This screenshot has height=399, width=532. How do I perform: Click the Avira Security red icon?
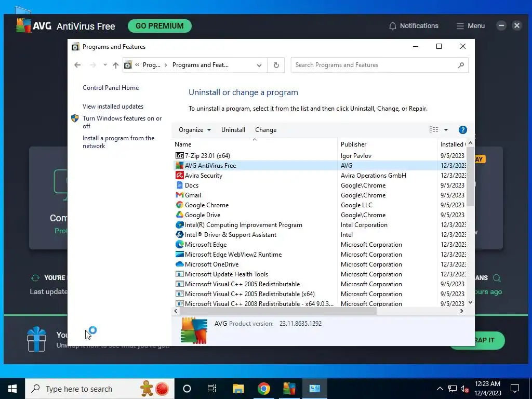tap(179, 176)
